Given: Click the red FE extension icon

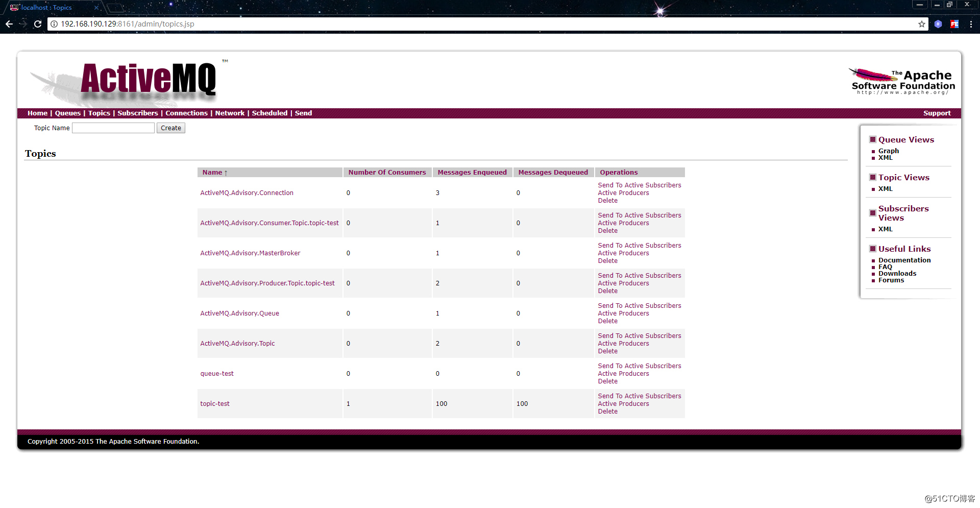Looking at the screenshot, I should pos(954,24).
